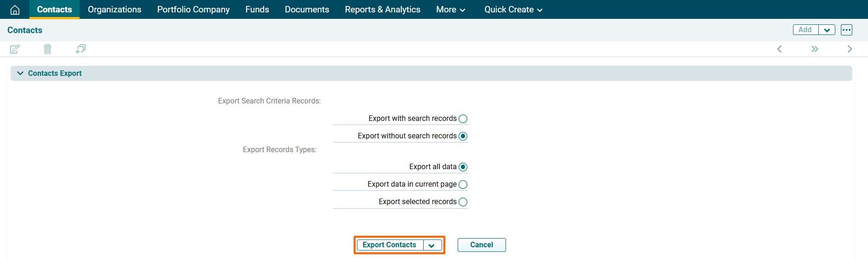The width and height of the screenshot is (868, 262).
Task: Open the More menu
Action: click(450, 10)
